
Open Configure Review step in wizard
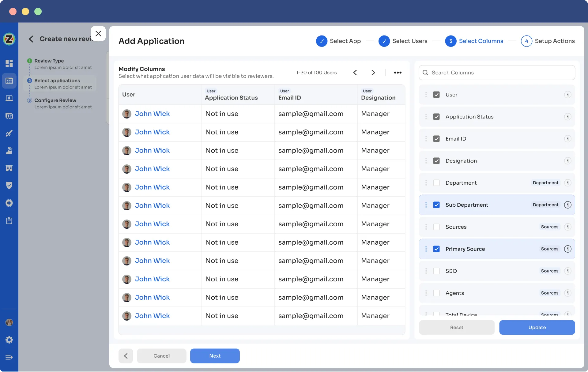[60, 103]
